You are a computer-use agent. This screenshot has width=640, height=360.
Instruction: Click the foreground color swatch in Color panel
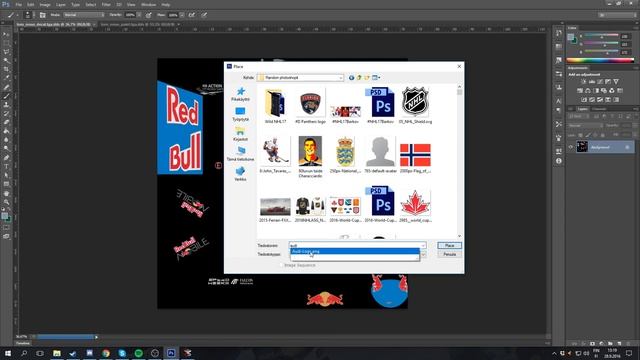pos(571,38)
